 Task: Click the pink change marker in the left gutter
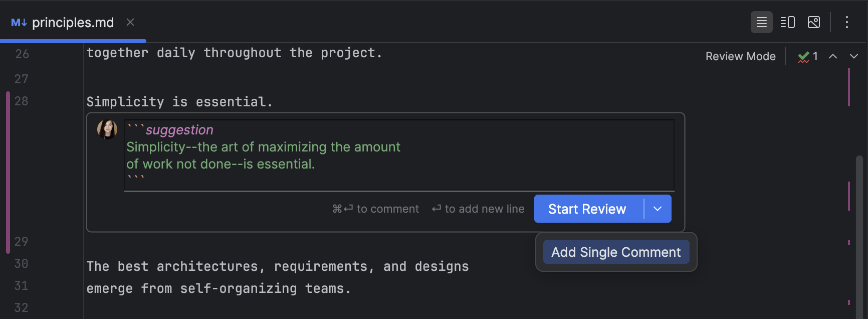(8, 171)
